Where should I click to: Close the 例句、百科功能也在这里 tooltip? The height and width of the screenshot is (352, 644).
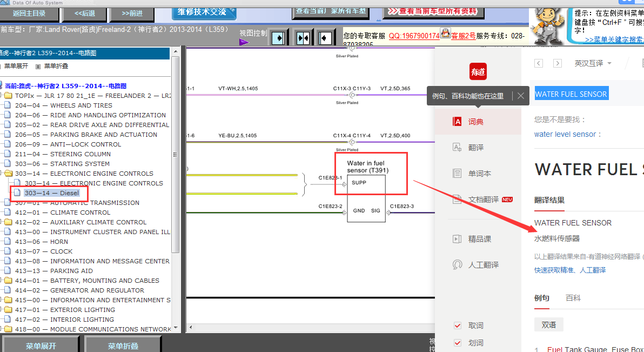click(x=521, y=96)
